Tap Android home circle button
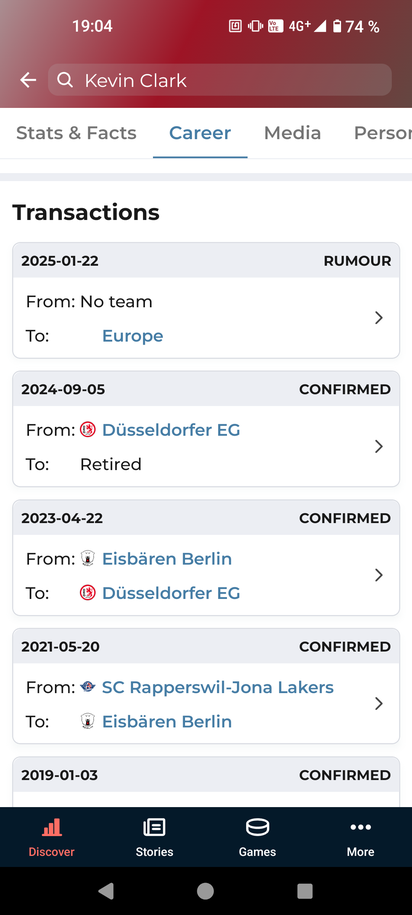The height and width of the screenshot is (915, 412). [x=205, y=890]
